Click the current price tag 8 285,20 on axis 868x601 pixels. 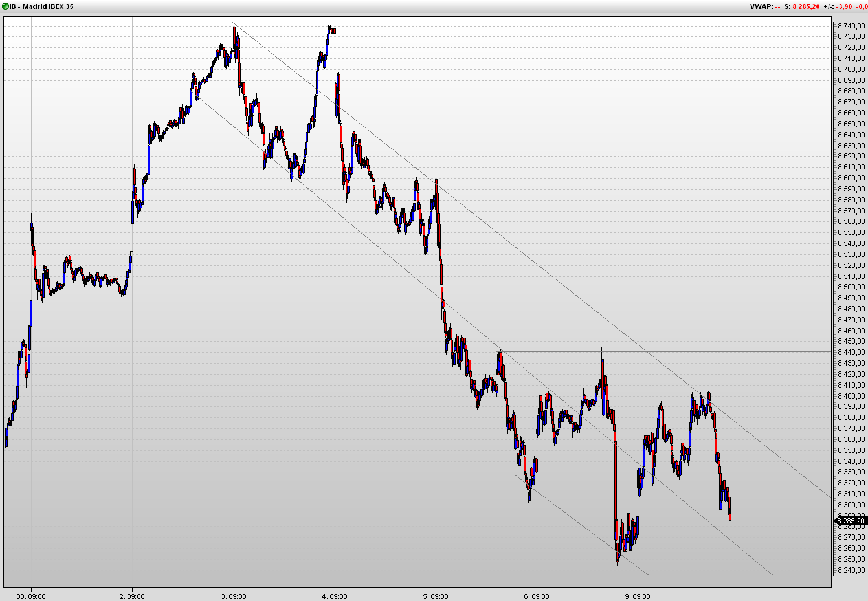click(x=851, y=521)
